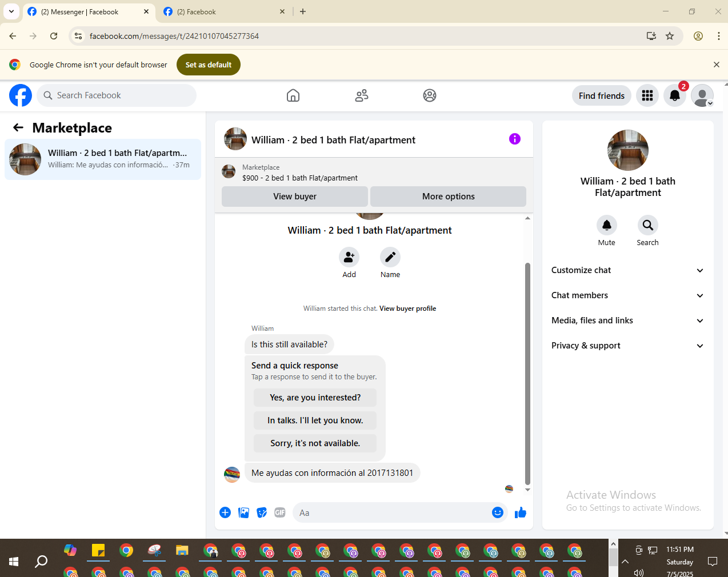The height and width of the screenshot is (577, 728).
Task: Open more actions plus icon in composer
Action: point(225,512)
